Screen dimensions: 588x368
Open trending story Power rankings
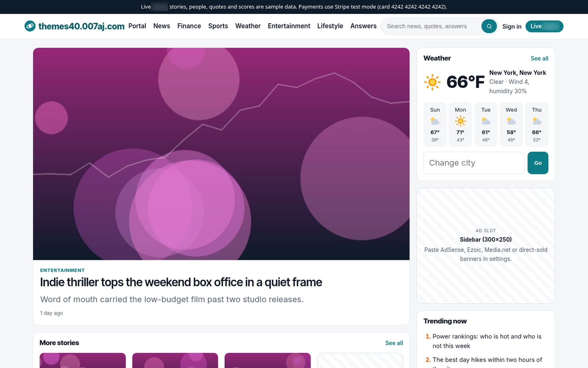tap(487, 341)
